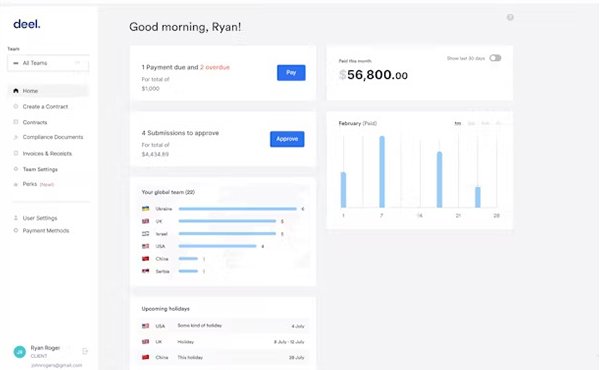Click the Home icon in sidebar
Viewport: 600px width, 370px height.
pyautogui.click(x=16, y=91)
